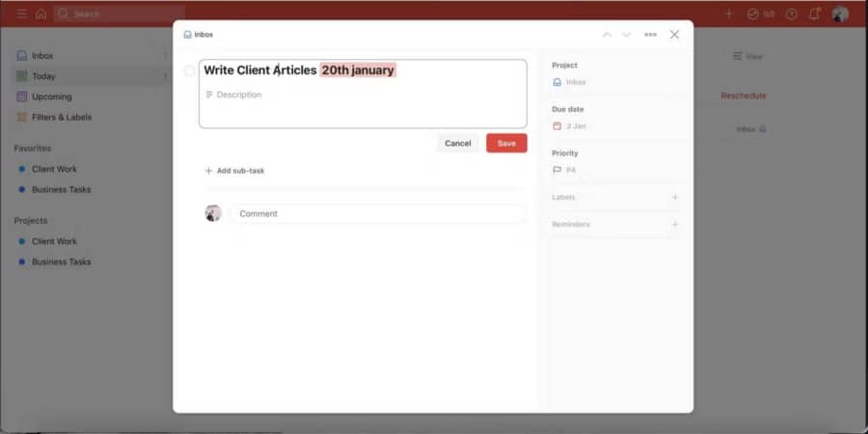Open notifications bell icon
868x434 pixels.
coord(814,14)
